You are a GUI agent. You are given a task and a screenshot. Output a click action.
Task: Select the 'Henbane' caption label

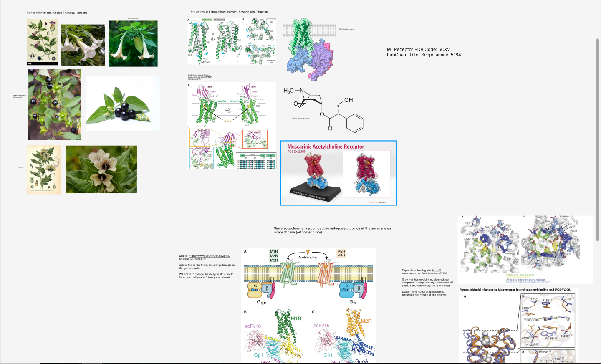[x=20, y=167]
